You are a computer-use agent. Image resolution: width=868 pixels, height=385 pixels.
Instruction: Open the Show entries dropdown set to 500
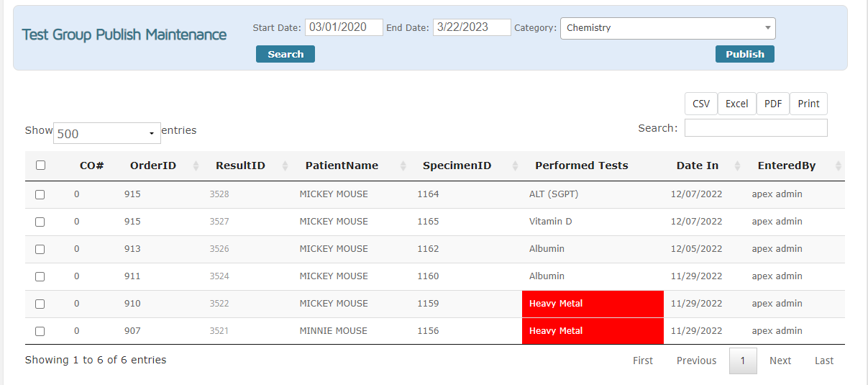107,133
